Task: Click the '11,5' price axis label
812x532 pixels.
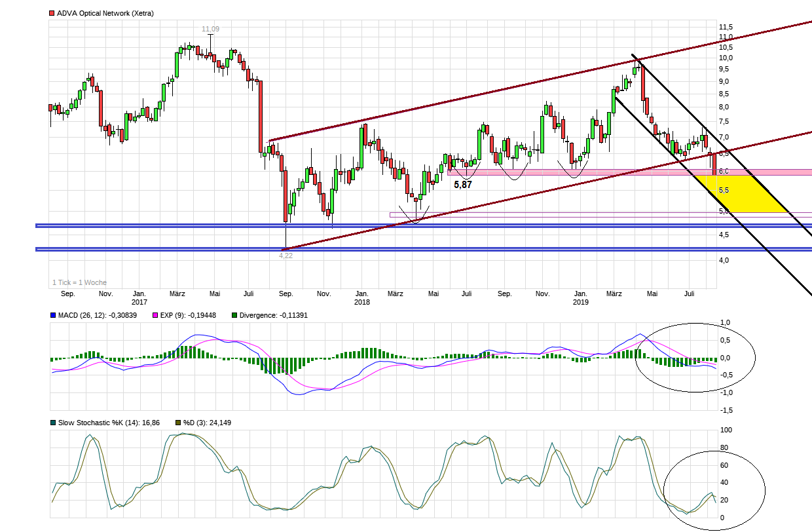Action: [x=726, y=27]
